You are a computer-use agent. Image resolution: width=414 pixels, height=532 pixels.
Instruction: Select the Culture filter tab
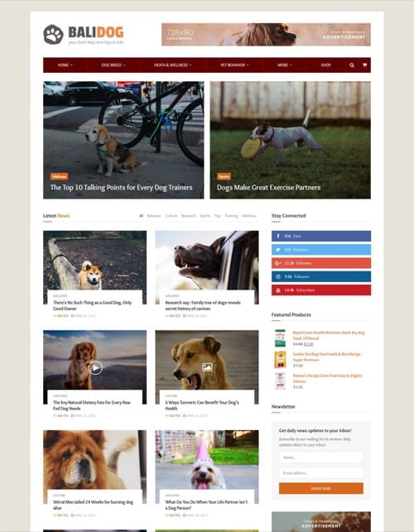(171, 216)
